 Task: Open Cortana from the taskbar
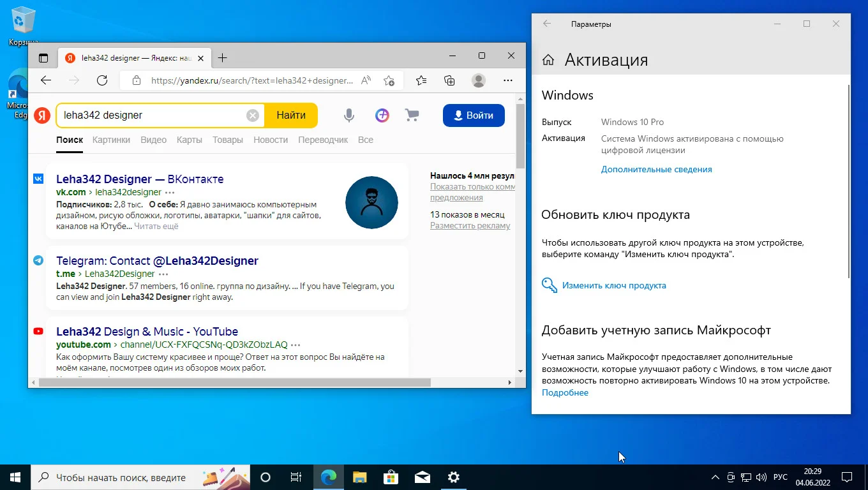point(266,477)
